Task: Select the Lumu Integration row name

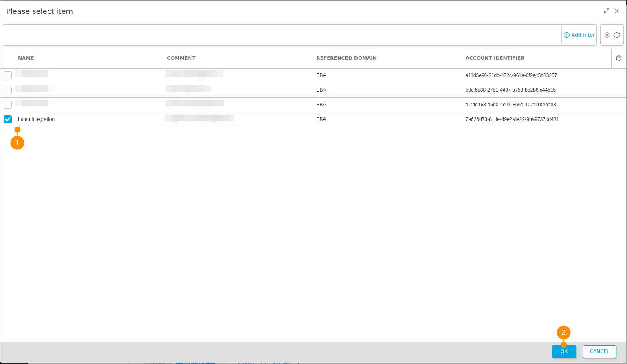Action: click(x=36, y=119)
